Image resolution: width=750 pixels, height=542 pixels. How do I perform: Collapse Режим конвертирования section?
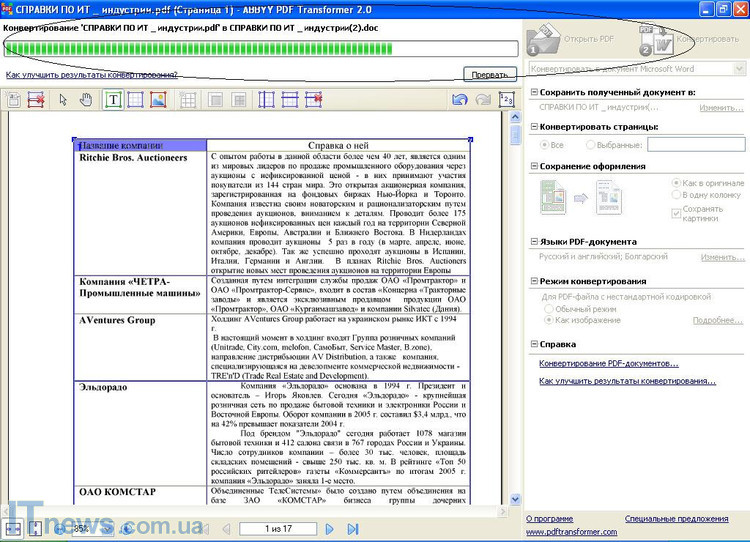534,281
